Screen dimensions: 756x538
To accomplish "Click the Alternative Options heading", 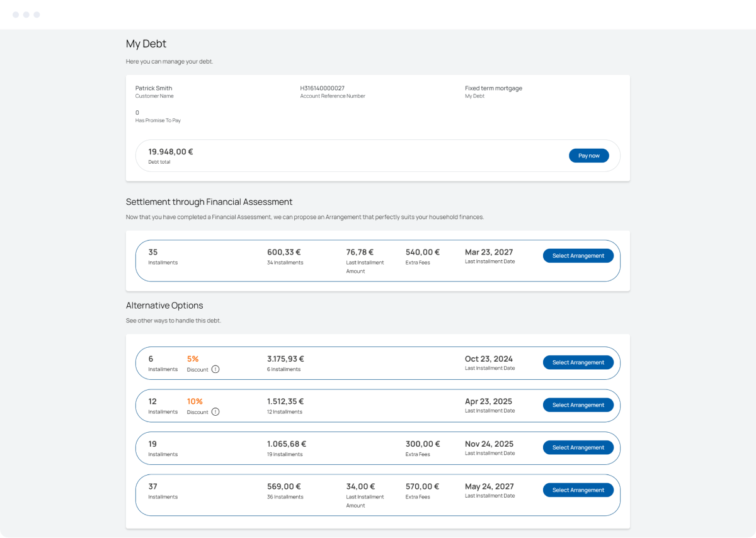I will pos(164,305).
